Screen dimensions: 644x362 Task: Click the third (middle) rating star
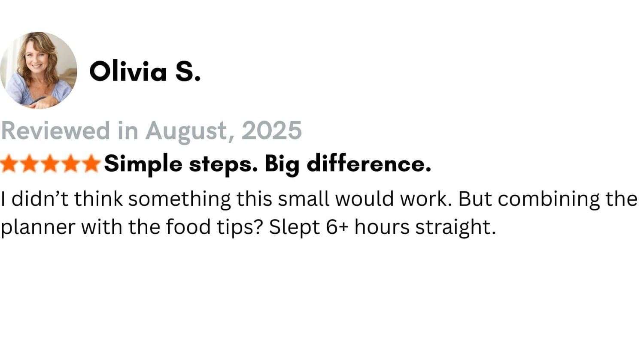(x=50, y=164)
